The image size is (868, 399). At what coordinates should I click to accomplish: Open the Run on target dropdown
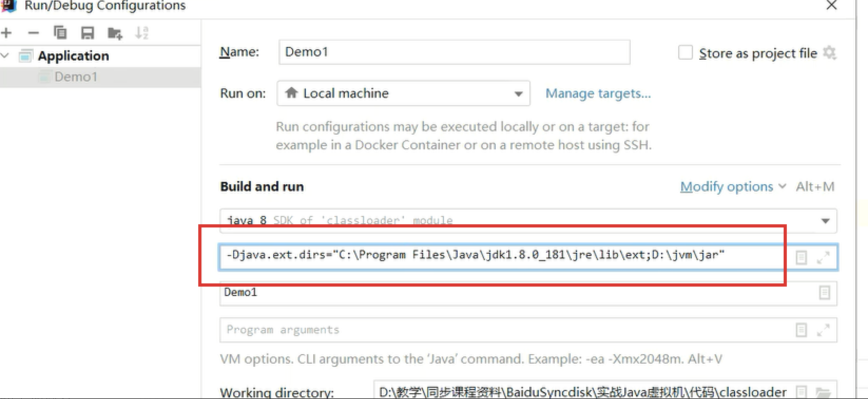coord(403,93)
